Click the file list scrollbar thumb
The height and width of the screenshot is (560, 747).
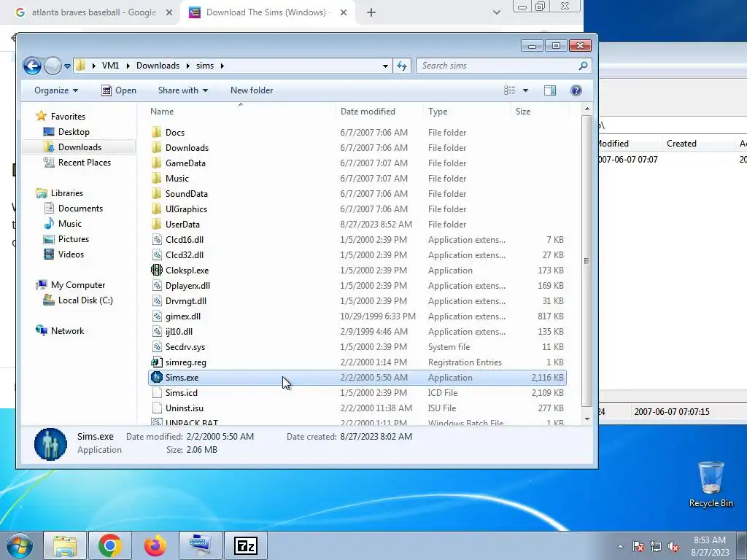coord(587,261)
